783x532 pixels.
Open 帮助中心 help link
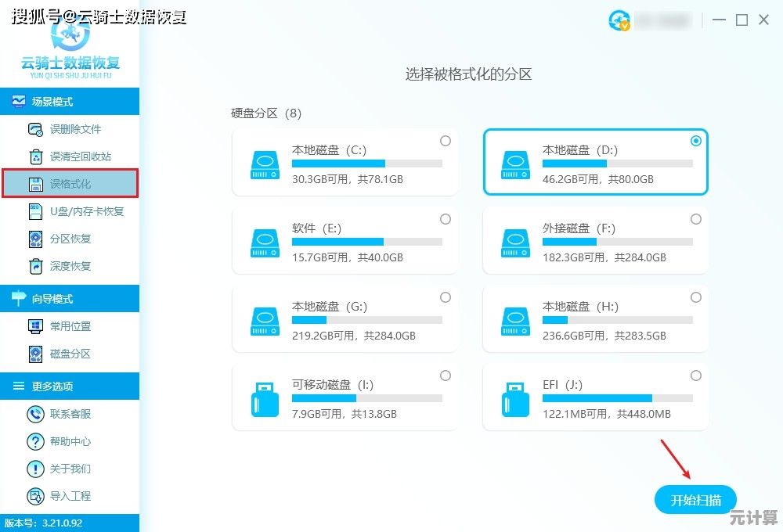[x=70, y=441]
